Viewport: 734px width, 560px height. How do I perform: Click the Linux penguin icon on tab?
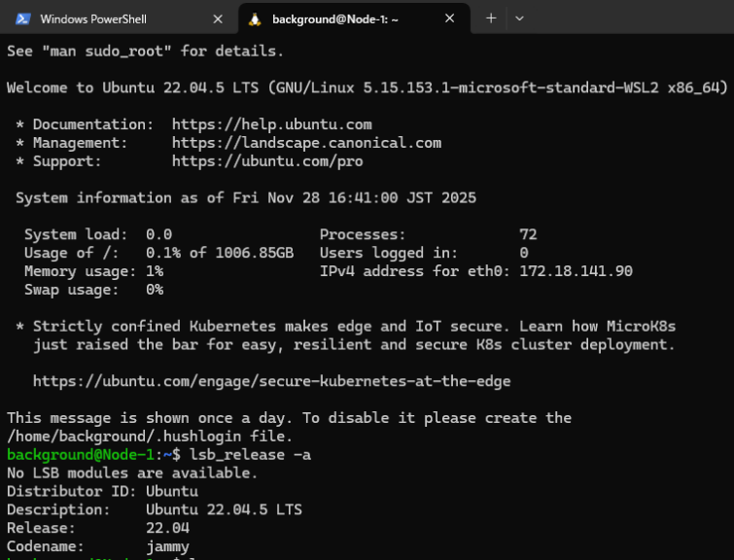[255, 18]
